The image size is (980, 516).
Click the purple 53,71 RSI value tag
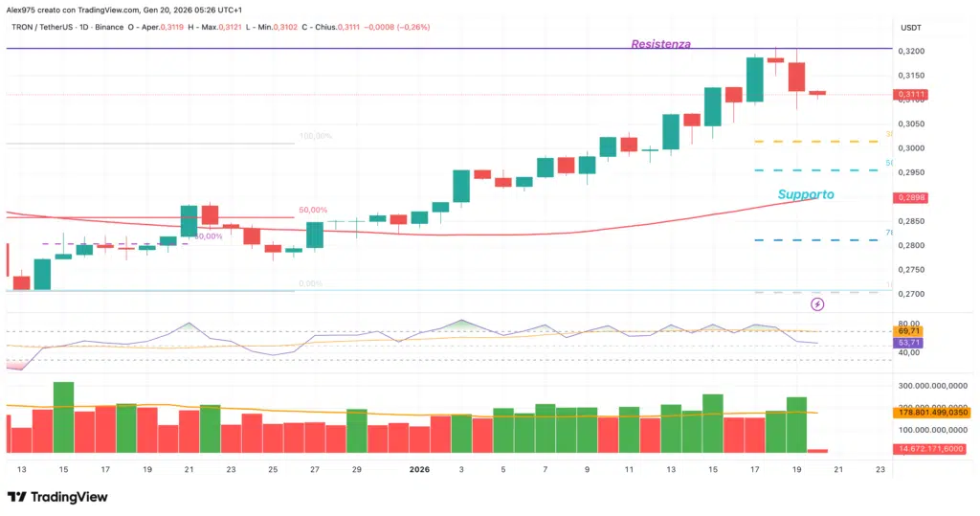908,342
